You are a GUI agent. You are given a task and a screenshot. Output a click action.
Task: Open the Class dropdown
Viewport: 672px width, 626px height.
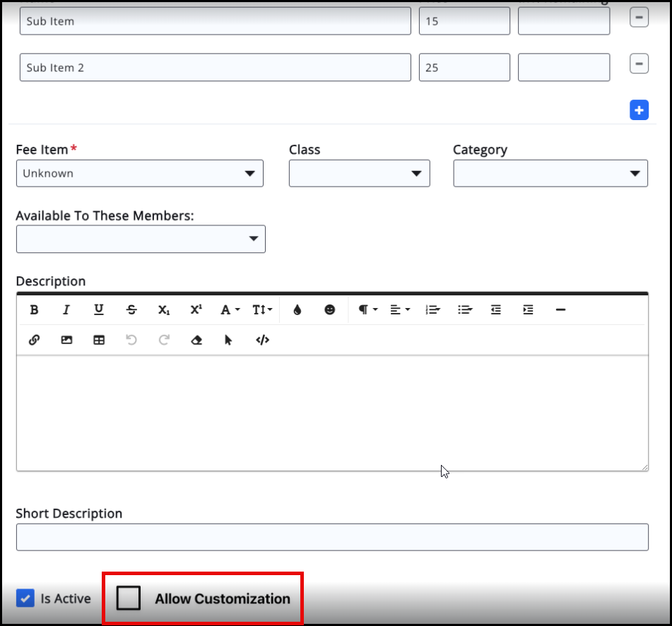point(359,173)
